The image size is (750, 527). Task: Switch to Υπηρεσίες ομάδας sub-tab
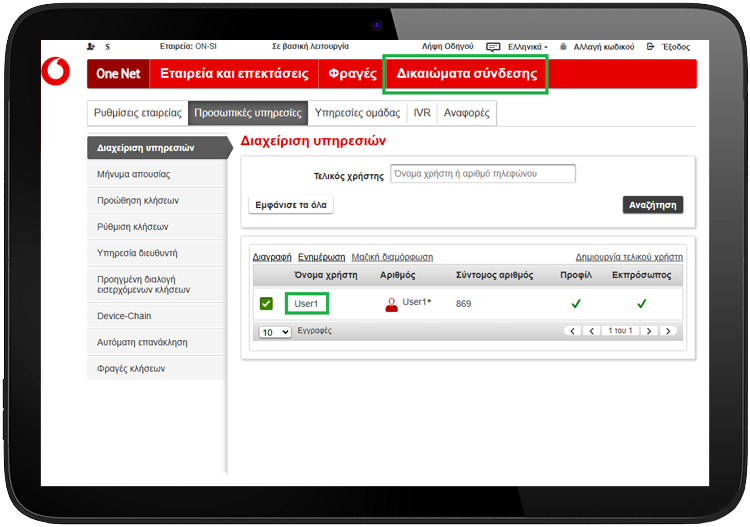pyautogui.click(x=357, y=113)
